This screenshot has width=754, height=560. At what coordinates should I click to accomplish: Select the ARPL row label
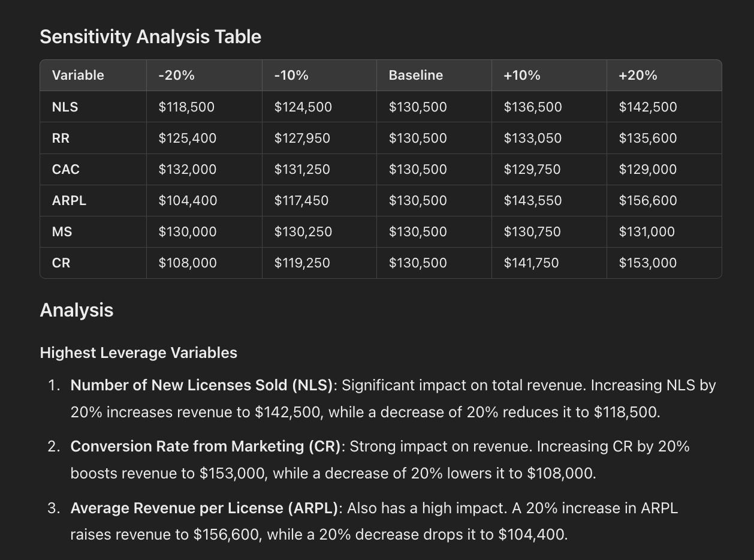pyautogui.click(x=69, y=201)
